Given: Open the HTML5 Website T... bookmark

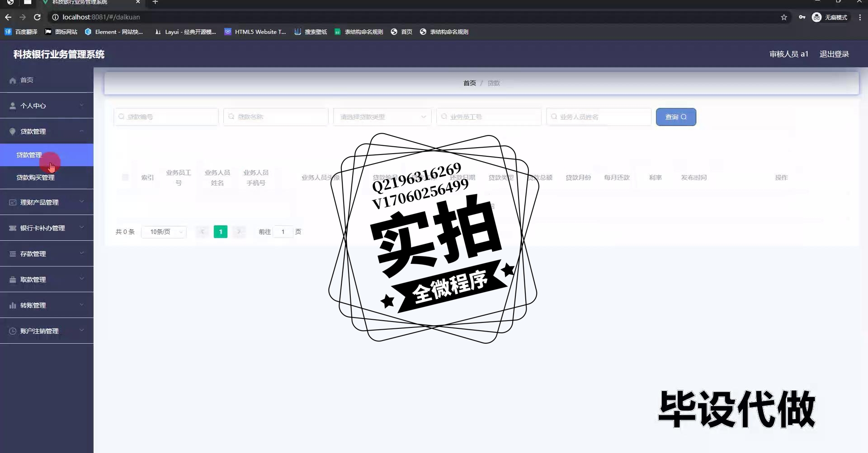Looking at the screenshot, I should click(255, 32).
